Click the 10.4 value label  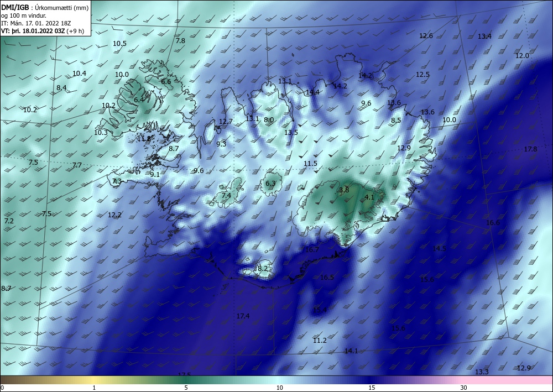click(x=79, y=74)
